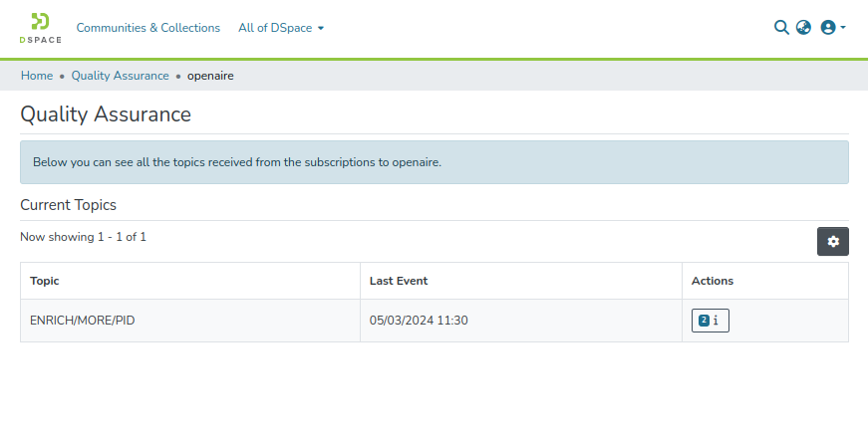868x442 pixels.
Task: Click the user profile avatar icon
Action: point(827,28)
